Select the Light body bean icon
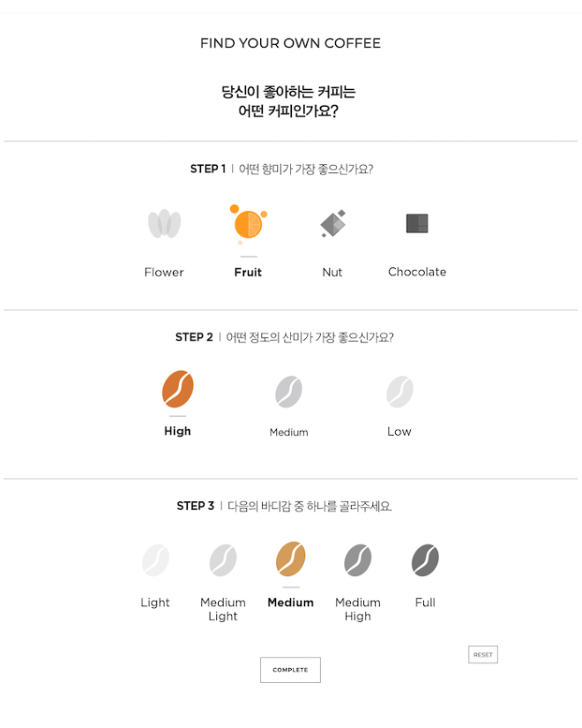The height and width of the screenshot is (728, 582). [155, 560]
